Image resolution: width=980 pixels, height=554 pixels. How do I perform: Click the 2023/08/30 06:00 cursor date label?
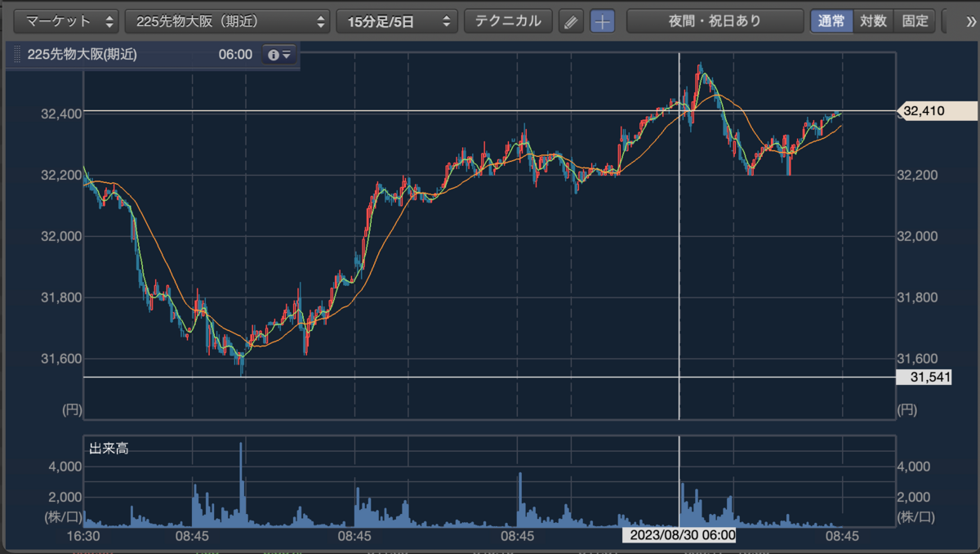(679, 535)
